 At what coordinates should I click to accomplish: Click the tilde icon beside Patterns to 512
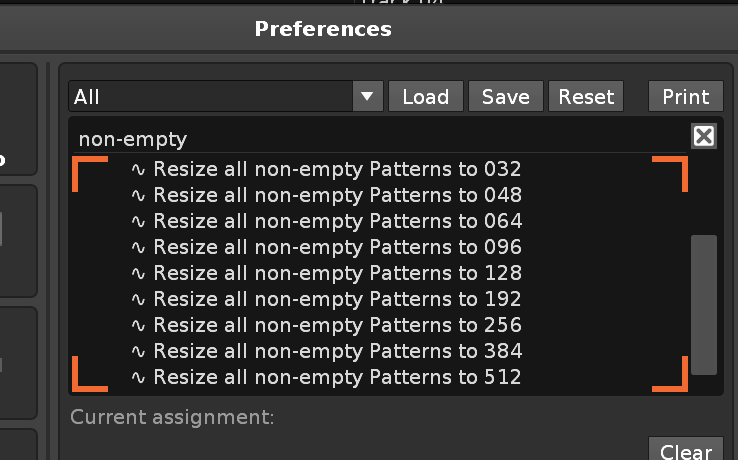[139, 377]
